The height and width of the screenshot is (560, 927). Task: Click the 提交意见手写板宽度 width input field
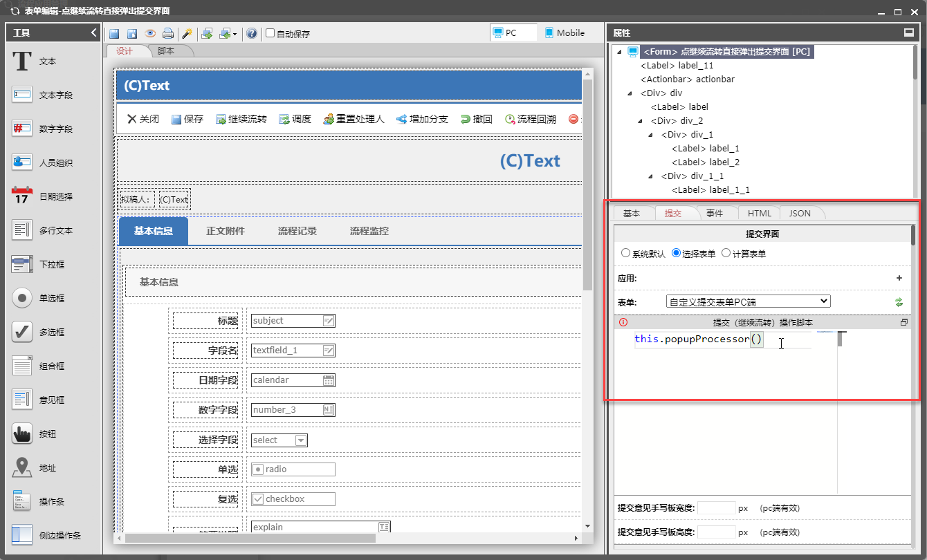click(x=717, y=507)
